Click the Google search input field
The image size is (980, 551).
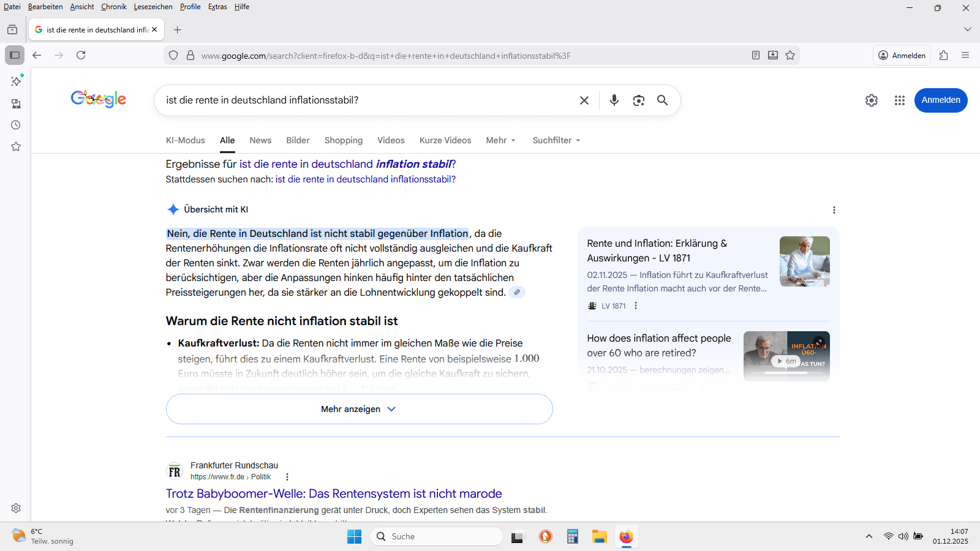(367, 100)
